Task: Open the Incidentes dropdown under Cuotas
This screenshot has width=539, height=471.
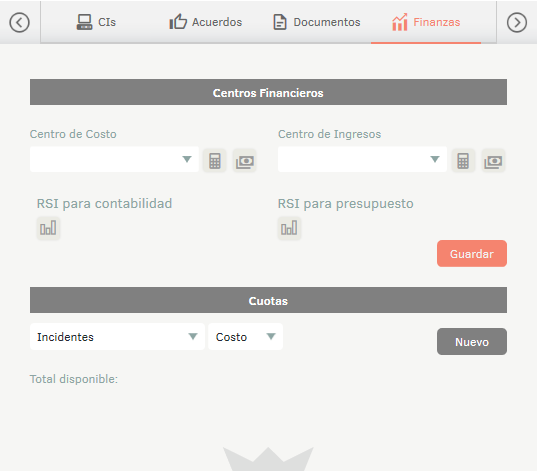Action: [x=117, y=337]
